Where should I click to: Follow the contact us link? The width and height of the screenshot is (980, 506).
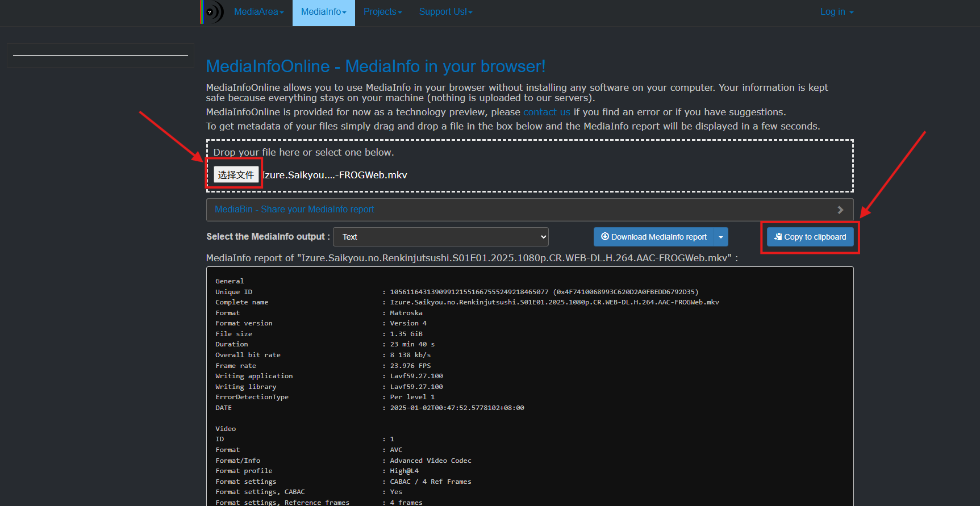pos(546,112)
